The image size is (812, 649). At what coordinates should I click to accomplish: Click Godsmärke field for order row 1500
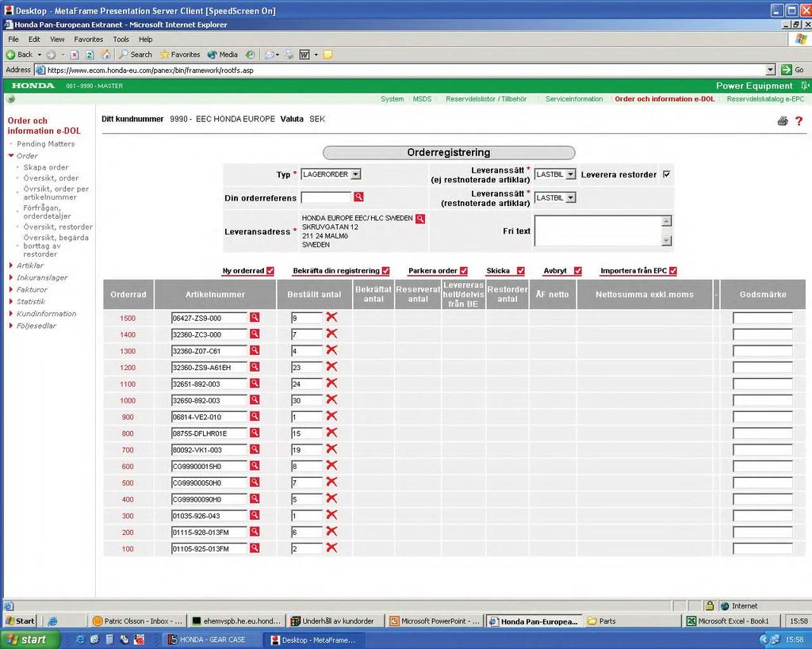(x=762, y=318)
